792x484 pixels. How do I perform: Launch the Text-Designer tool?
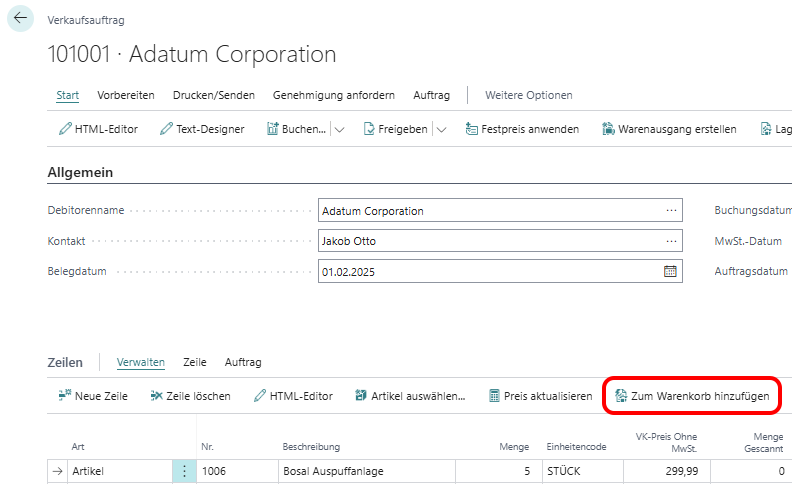click(x=202, y=129)
